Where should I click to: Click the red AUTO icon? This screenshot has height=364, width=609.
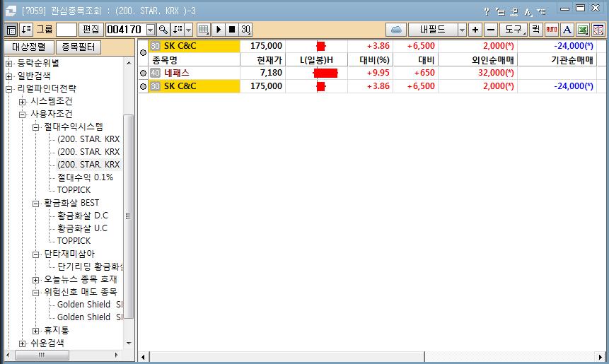(x=552, y=30)
